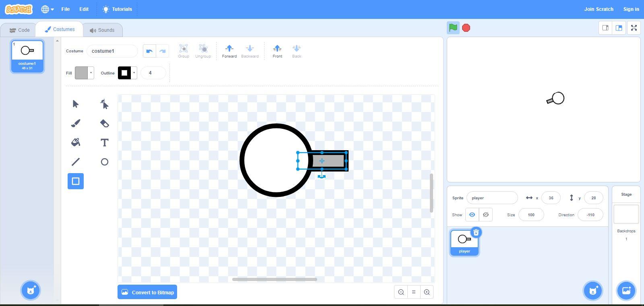The height and width of the screenshot is (306, 644).
Task: Select the Brush tool
Action: (76, 123)
